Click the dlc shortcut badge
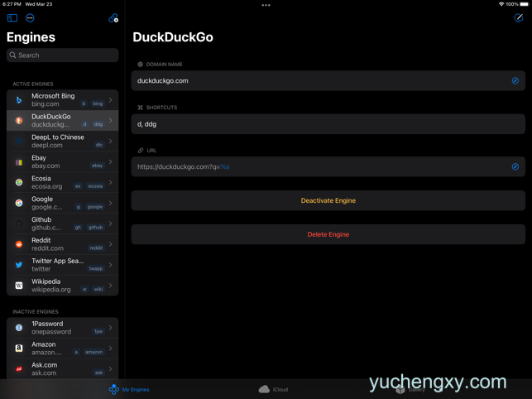 point(99,145)
